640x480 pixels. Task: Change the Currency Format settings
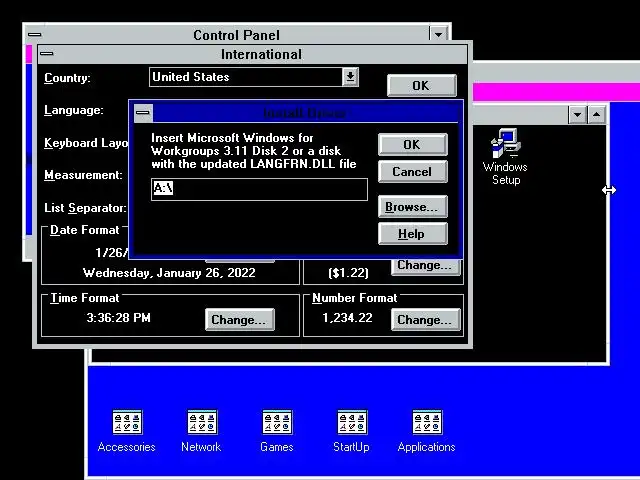pyautogui.click(x=425, y=267)
